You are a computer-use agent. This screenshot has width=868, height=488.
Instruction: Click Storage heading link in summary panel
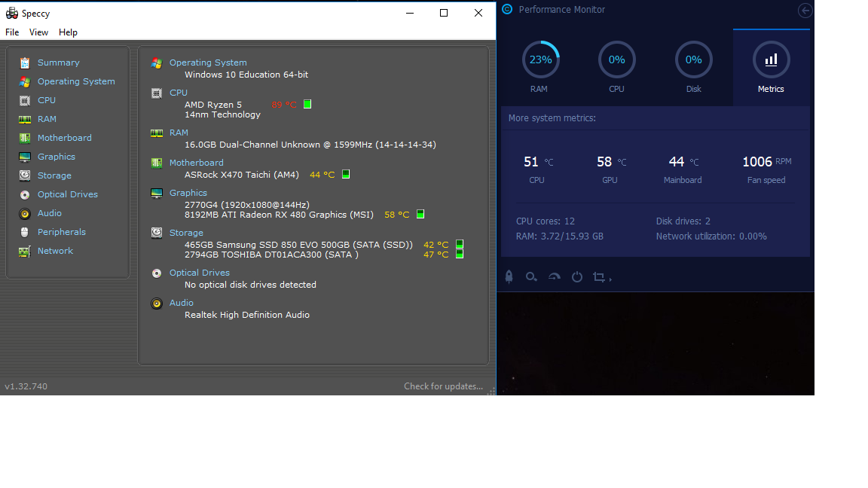pos(186,233)
